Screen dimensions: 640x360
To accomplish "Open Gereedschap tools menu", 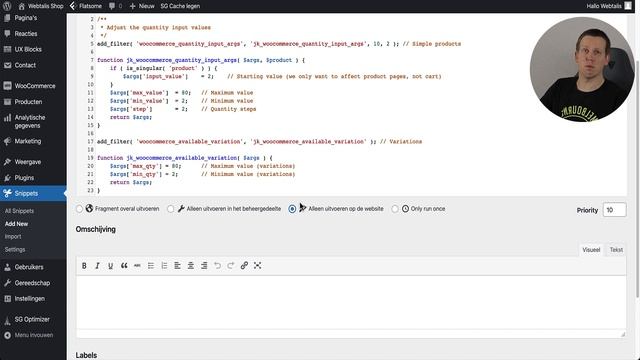I will pos(33,283).
